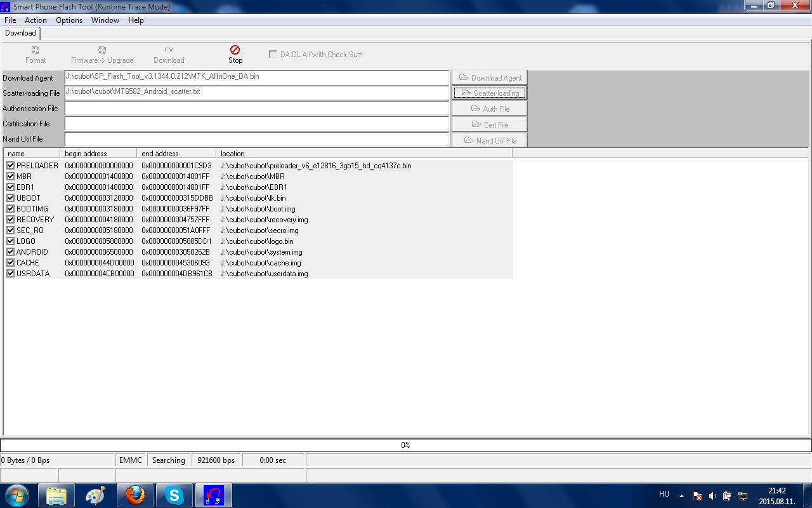This screenshot has height=508, width=812.
Task: Open the Action menu
Action: (36, 20)
